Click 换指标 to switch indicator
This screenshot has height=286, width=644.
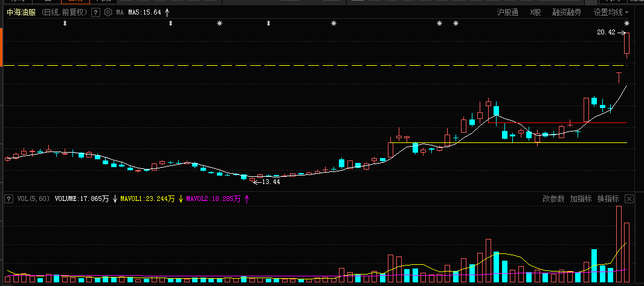608,199
